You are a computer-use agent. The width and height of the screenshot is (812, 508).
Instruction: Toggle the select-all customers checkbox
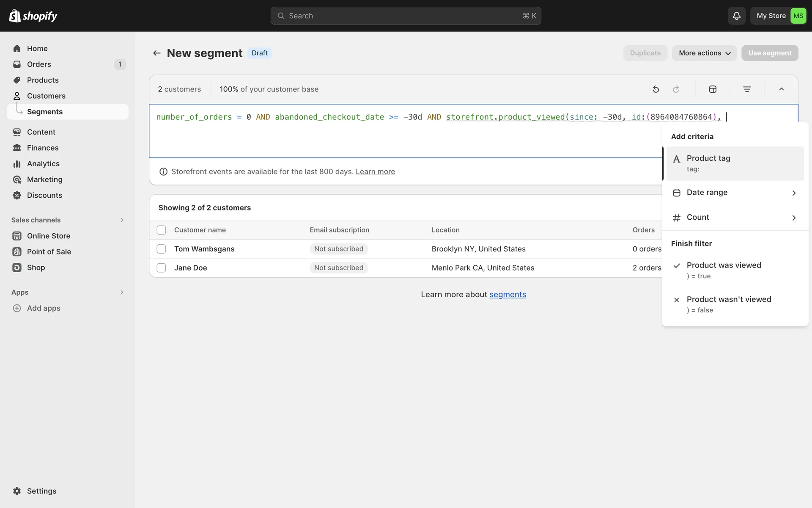click(x=161, y=230)
